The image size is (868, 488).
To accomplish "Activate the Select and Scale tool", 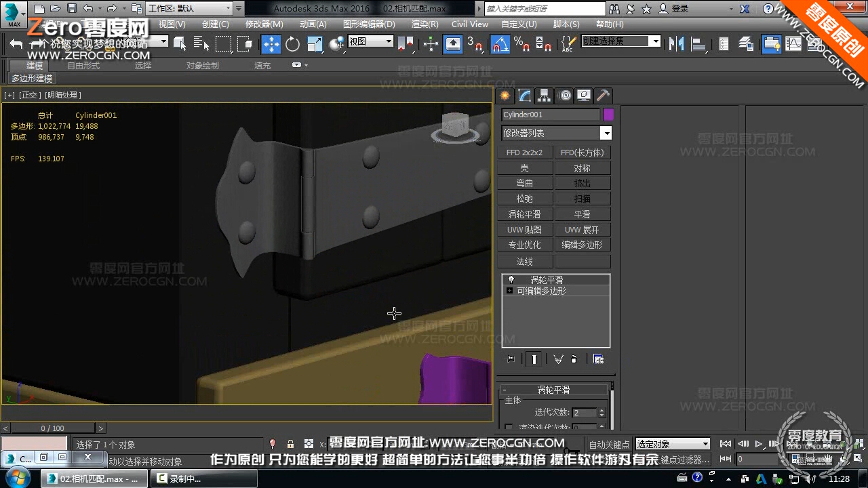I will 315,44.
